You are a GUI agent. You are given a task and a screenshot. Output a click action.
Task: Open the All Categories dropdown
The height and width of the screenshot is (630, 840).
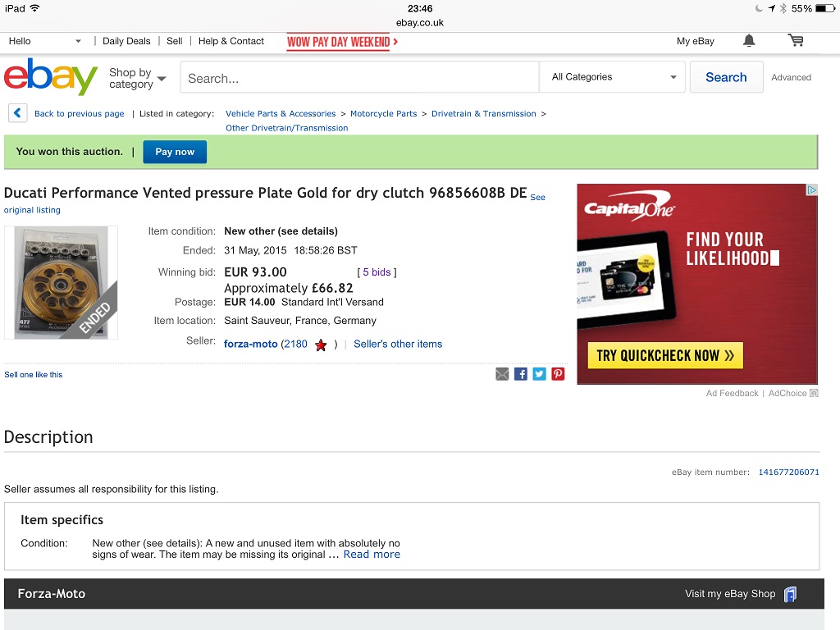pos(612,77)
